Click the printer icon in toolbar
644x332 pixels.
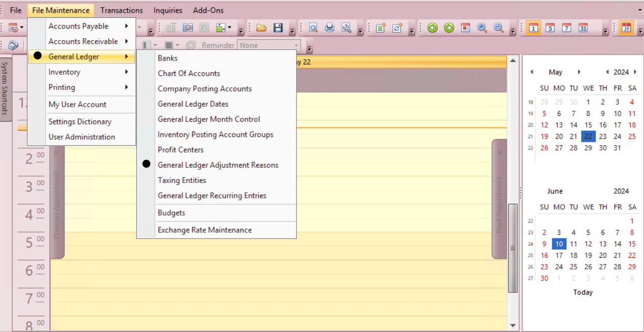pos(330,28)
